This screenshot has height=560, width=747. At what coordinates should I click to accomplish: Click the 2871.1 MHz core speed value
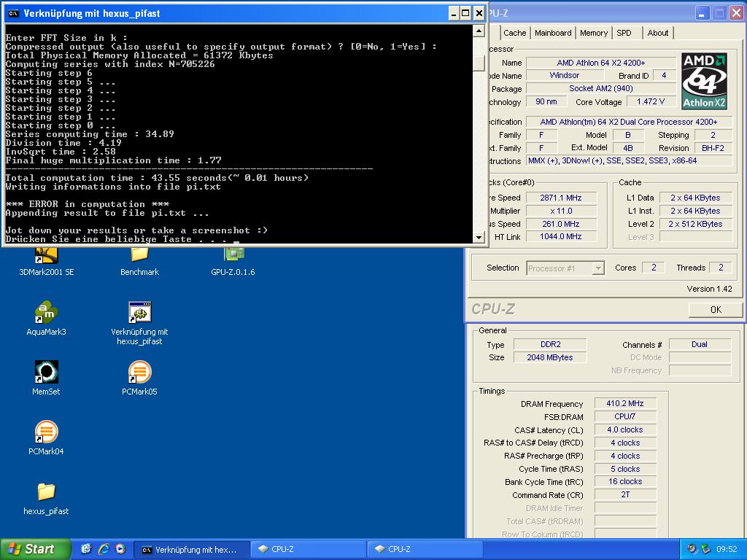coord(561,198)
